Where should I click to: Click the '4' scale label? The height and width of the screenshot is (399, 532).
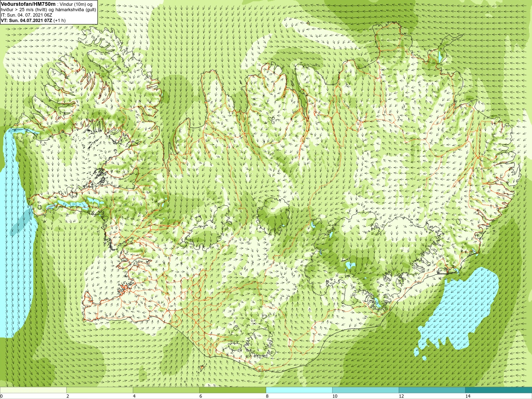click(134, 396)
